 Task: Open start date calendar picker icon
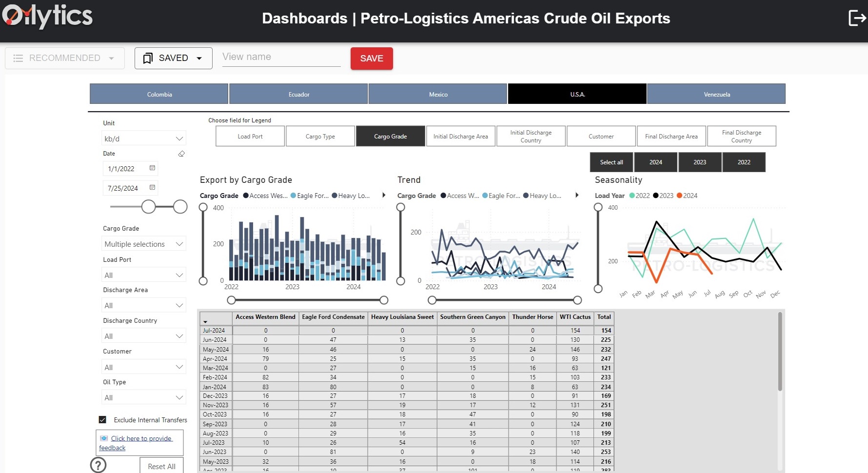coord(152,168)
